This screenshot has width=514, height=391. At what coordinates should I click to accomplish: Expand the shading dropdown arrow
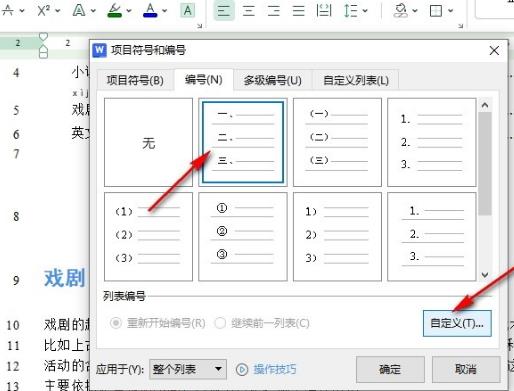click(x=415, y=11)
